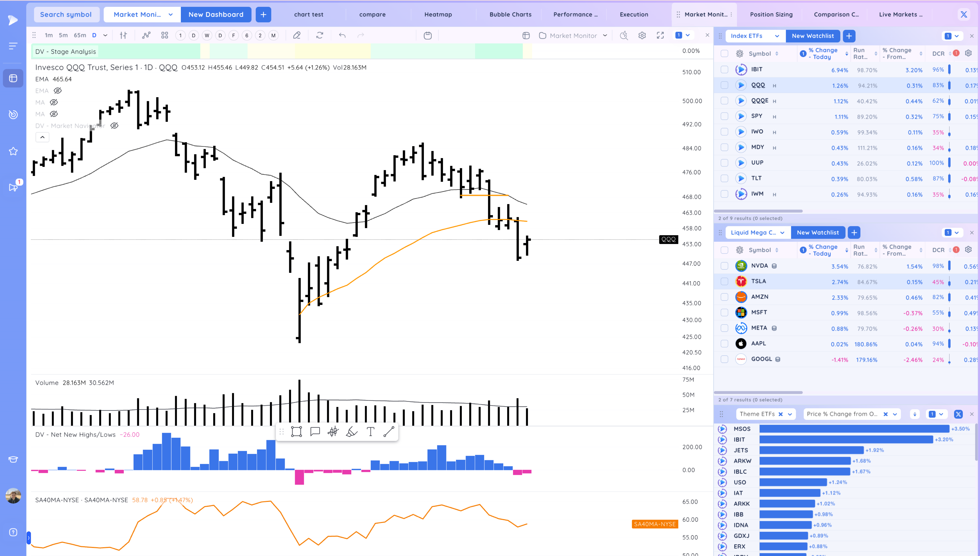
Task: Open chart settings gear icon
Action: click(642, 36)
